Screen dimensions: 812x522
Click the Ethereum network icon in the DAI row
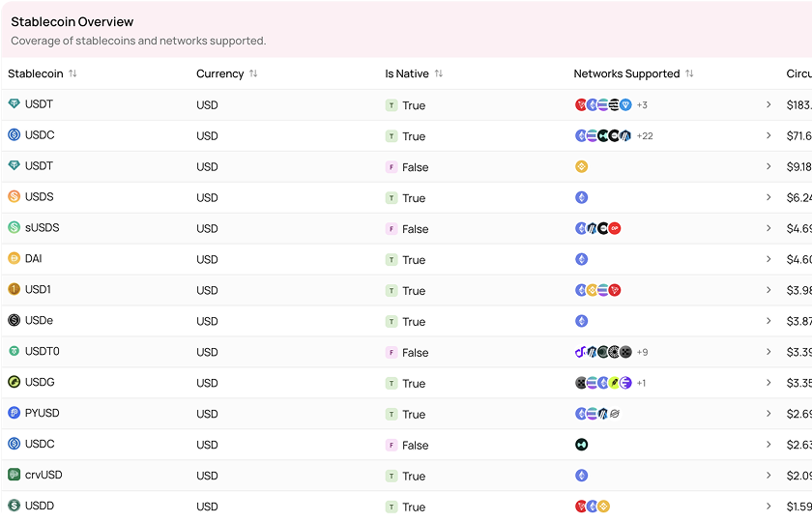coord(582,259)
